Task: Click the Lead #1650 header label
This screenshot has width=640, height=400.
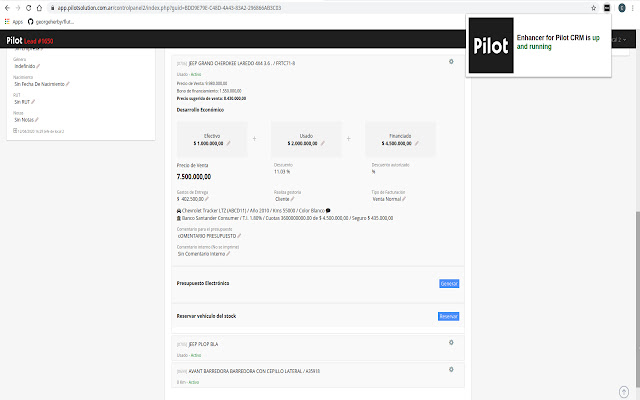Action: tap(38, 41)
